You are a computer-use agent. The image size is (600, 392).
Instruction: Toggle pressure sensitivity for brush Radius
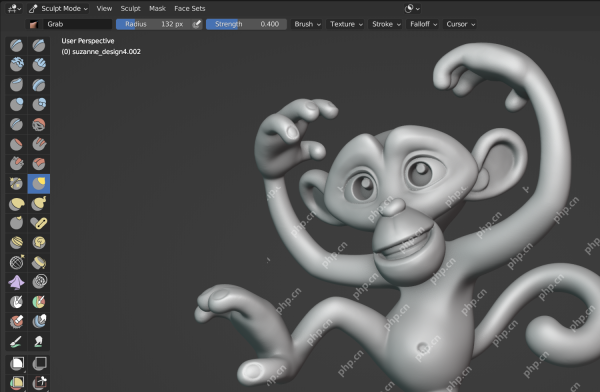coord(196,24)
